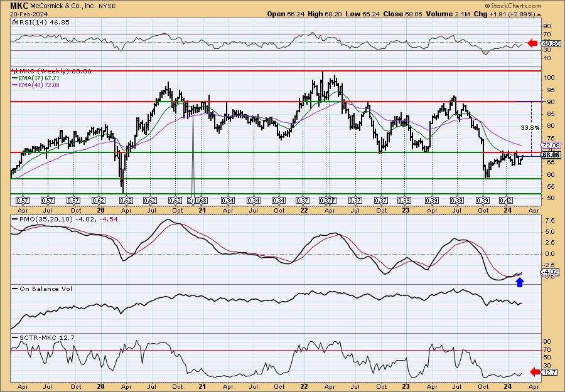Click the Volume 2.1M value
Viewport: 565px width, 392px height.
[448, 14]
